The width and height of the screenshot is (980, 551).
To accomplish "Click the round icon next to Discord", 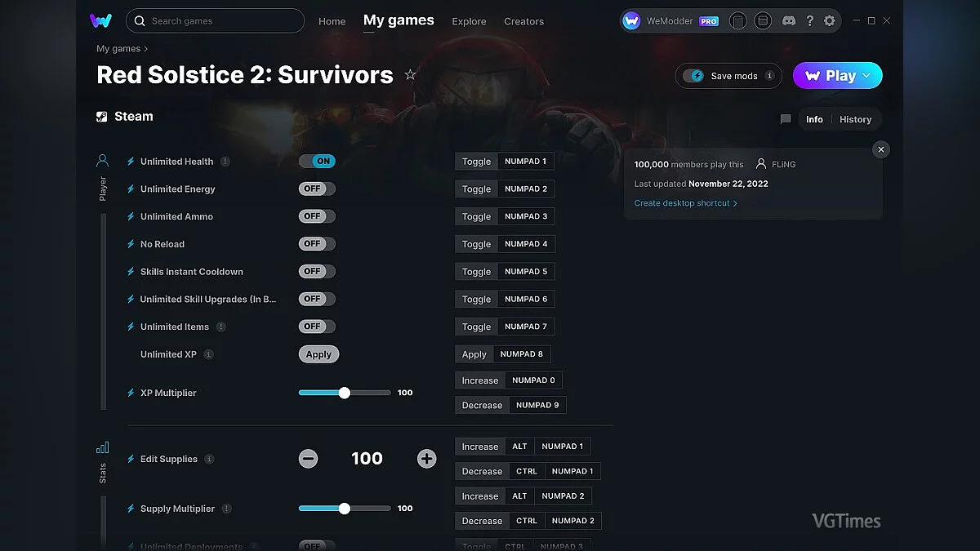I will coord(763,21).
